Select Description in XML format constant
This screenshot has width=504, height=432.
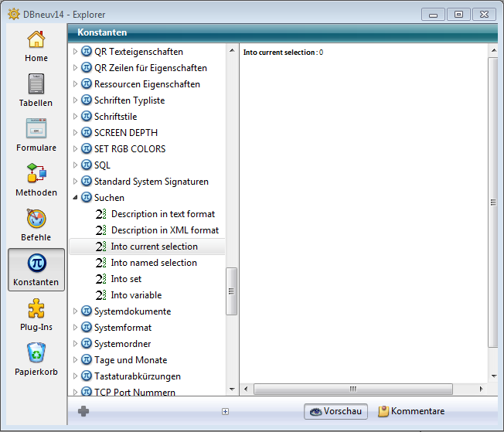click(165, 230)
